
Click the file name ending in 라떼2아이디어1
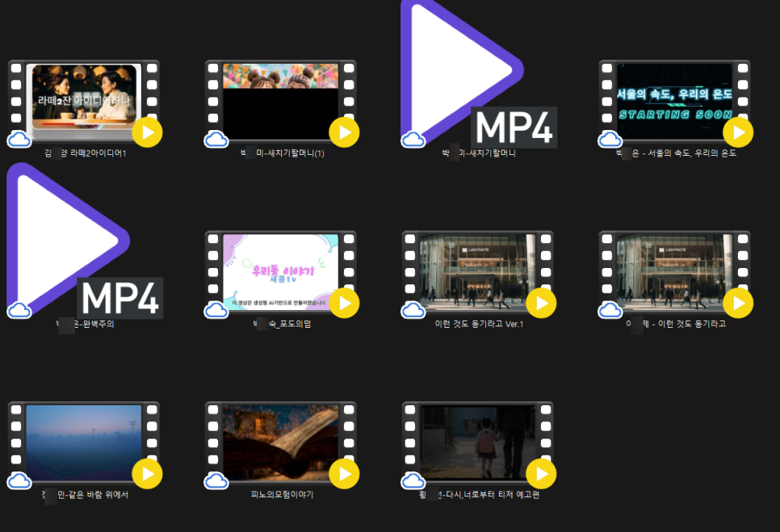point(85,153)
